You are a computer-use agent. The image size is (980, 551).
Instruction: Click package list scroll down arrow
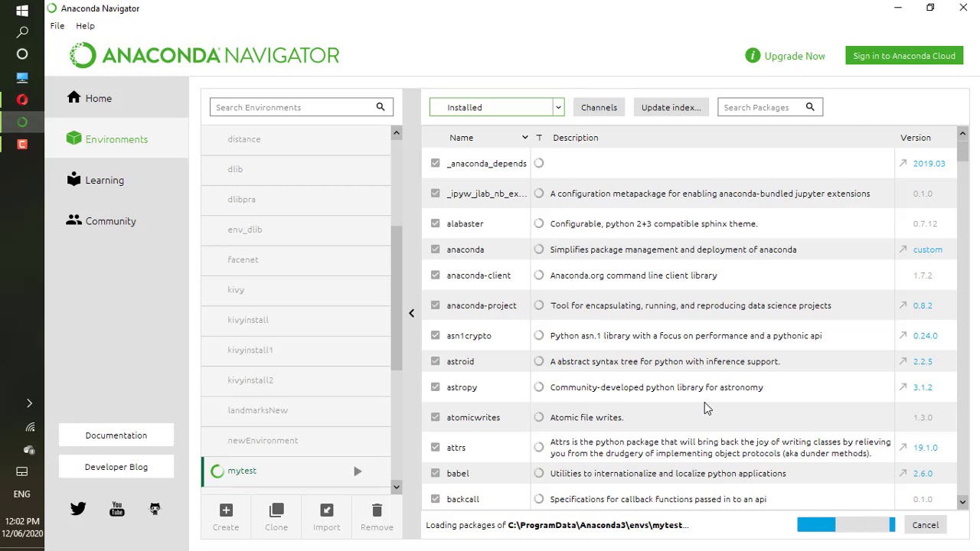coord(962,502)
